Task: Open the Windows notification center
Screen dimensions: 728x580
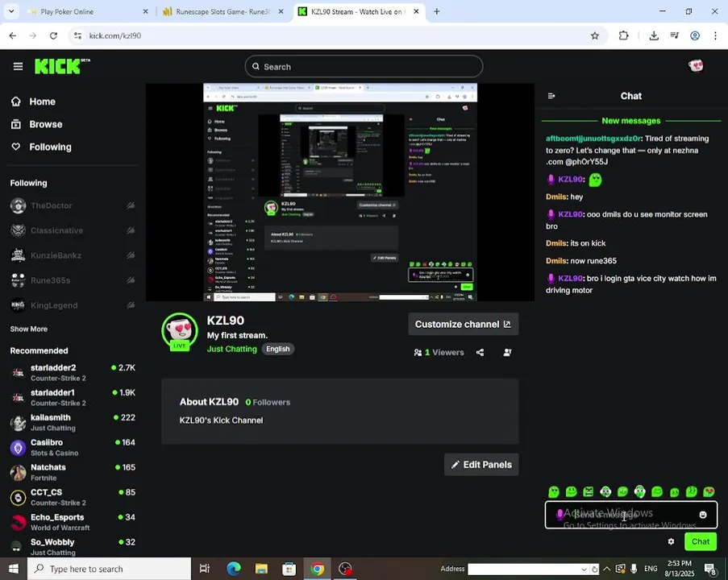Action: [710, 569]
